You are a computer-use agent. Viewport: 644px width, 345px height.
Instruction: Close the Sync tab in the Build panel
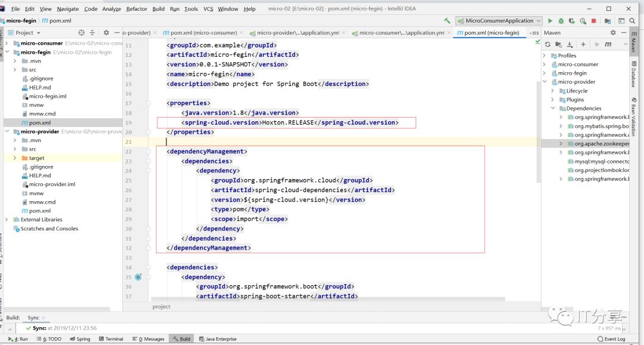(x=44, y=318)
